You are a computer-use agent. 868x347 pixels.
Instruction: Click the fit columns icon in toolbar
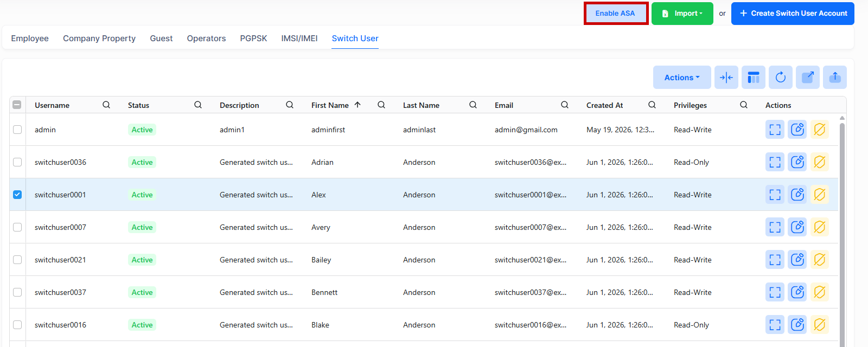(726, 78)
